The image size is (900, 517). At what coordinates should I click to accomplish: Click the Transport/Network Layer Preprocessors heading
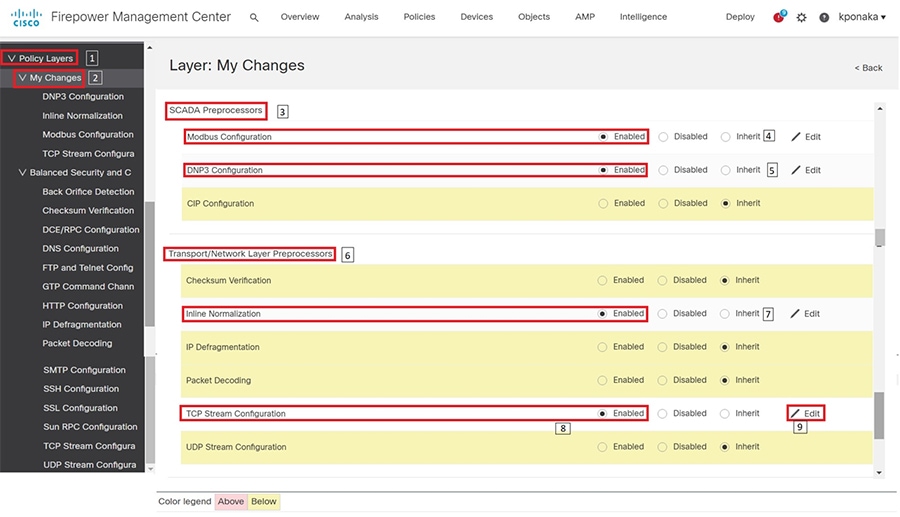pyautogui.click(x=250, y=254)
